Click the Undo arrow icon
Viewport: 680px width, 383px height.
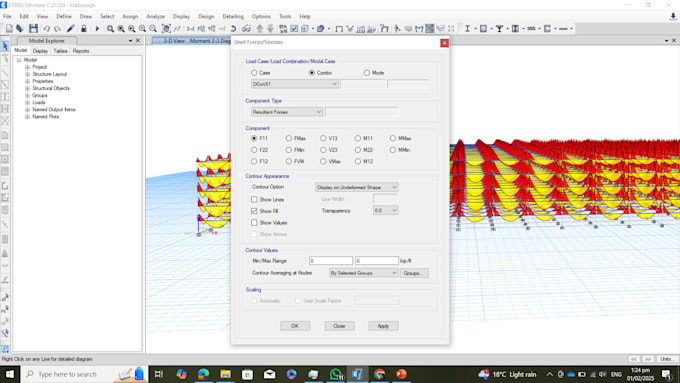[46, 29]
